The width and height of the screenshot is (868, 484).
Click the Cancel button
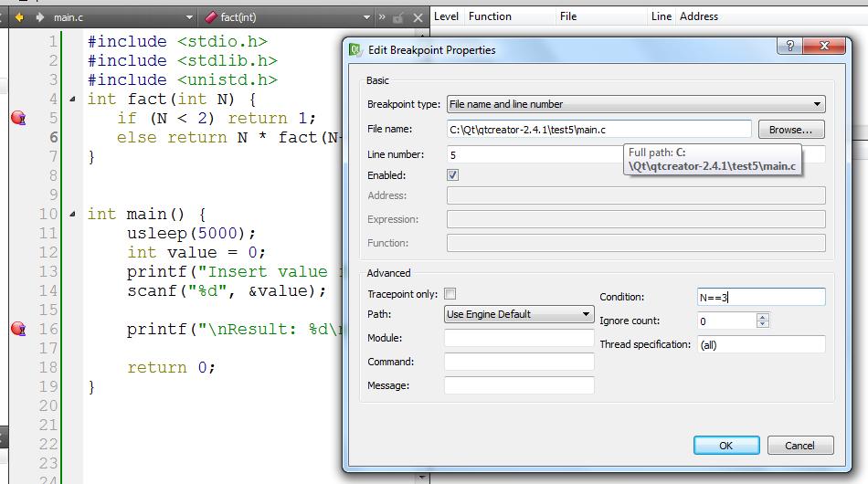click(799, 446)
